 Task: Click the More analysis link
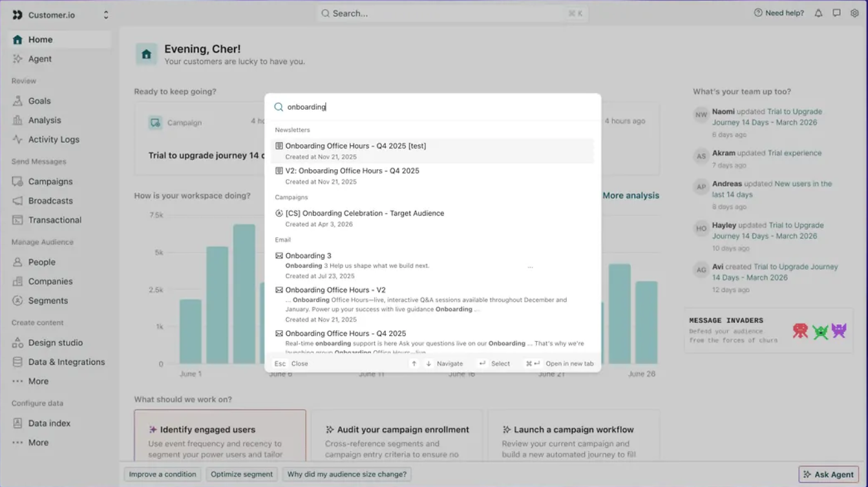click(x=631, y=196)
